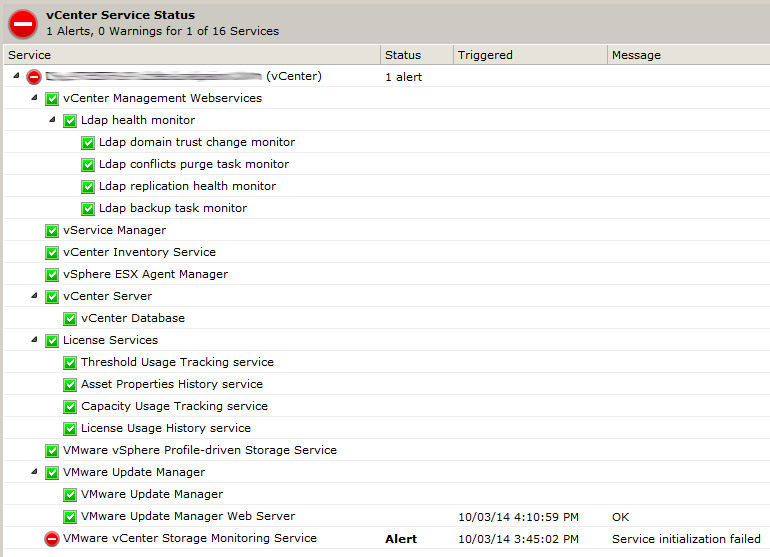The image size is (770, 557).
Task: Click green icon for Capacity Usage Tracking service
Action: pyautogui.click(x=70, y=407)
